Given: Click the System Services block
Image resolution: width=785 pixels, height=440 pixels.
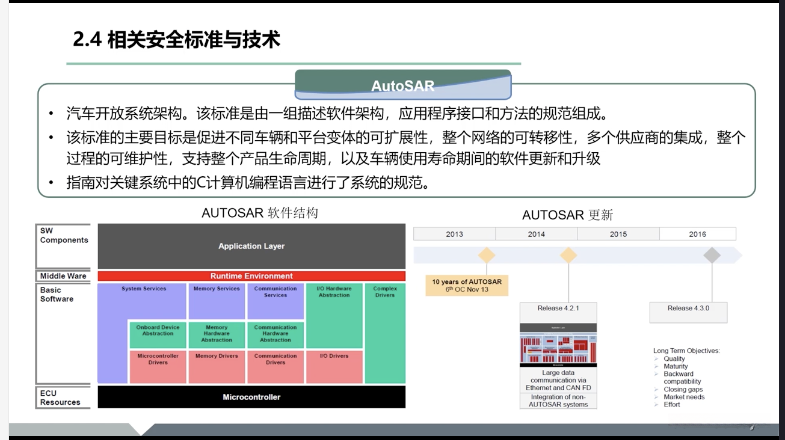Looking at the screenshot, I should coord(144,301).
